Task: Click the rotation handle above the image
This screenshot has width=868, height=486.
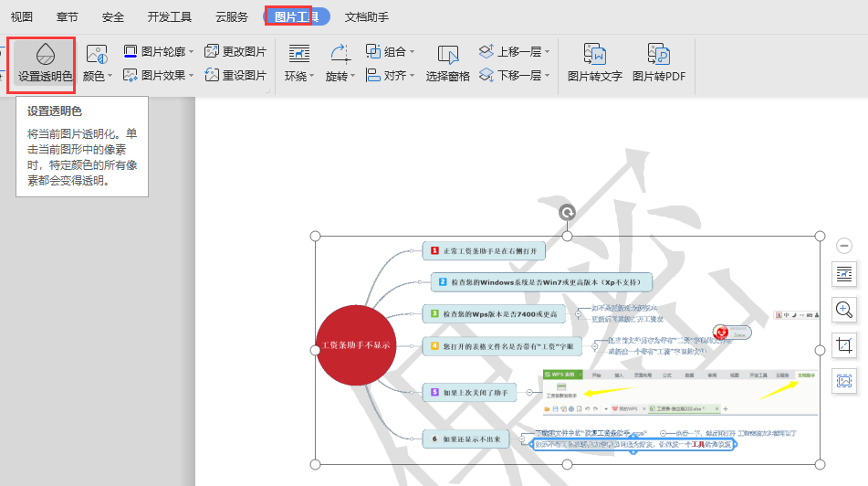Action: (x=567, y=213)
